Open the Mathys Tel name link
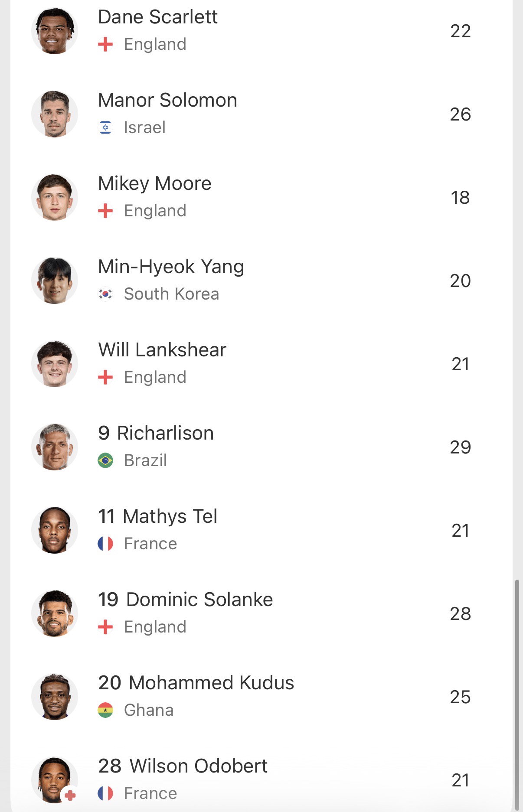The height and width of the screenshot is (812, 523). (170, 516)
